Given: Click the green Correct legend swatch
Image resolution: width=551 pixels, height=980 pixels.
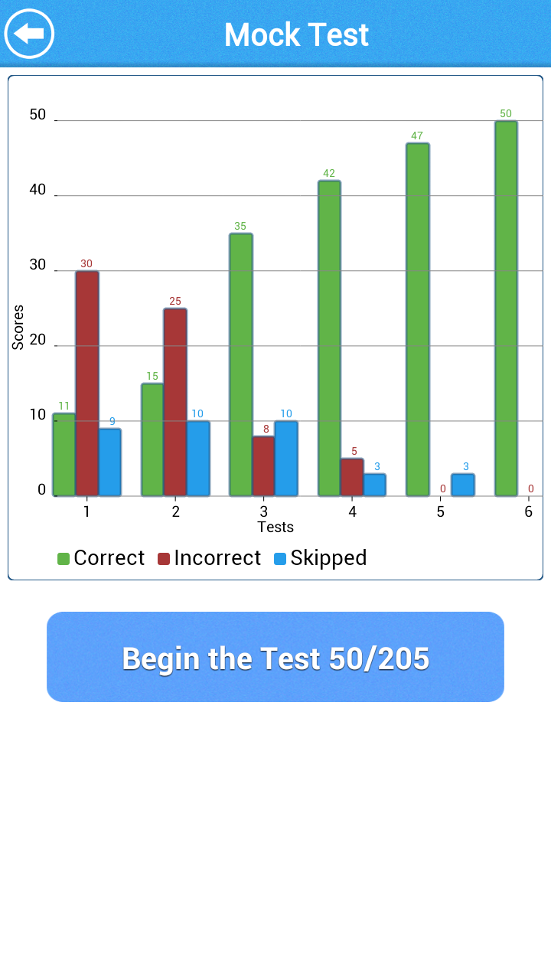Looking at the screenshot, I should (x=64, y=559).
